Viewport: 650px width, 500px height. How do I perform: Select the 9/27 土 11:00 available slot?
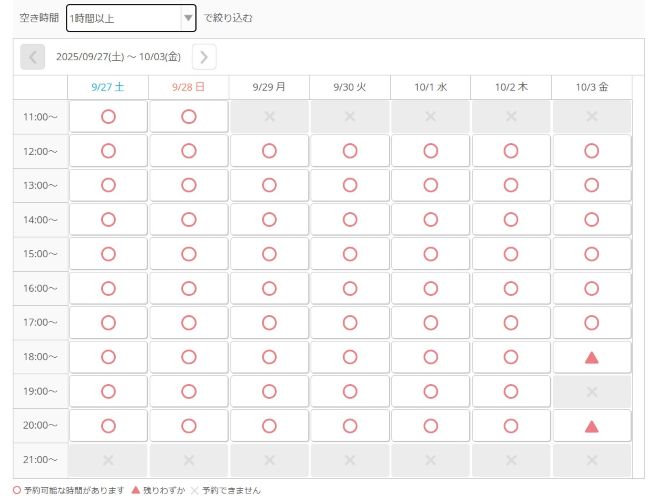tap(108, 117)
